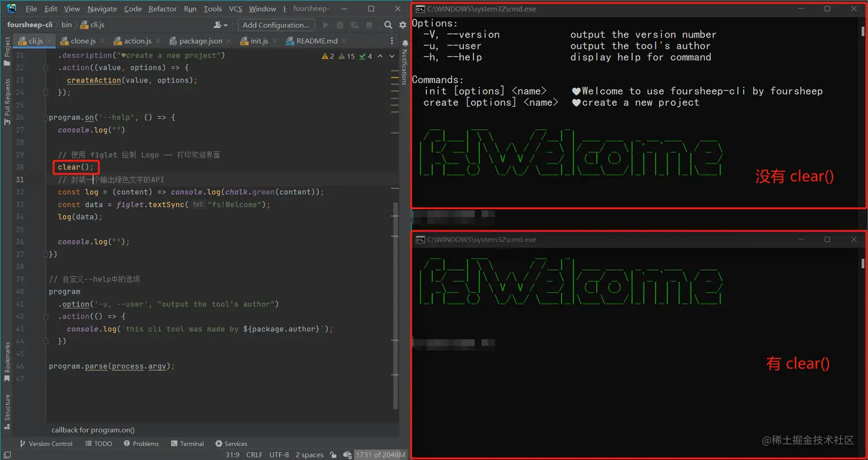
Task: Open the View menu
Action: (x=72, y=9)
